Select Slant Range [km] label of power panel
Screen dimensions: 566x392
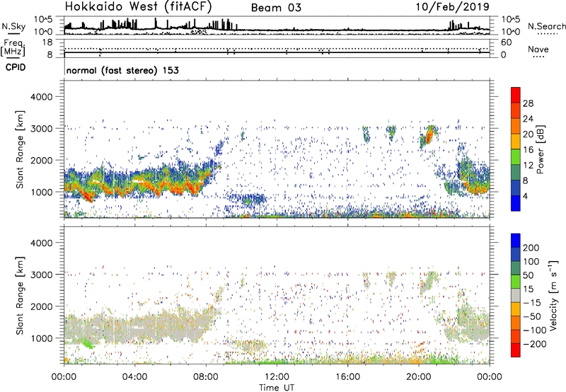(20, 149)
